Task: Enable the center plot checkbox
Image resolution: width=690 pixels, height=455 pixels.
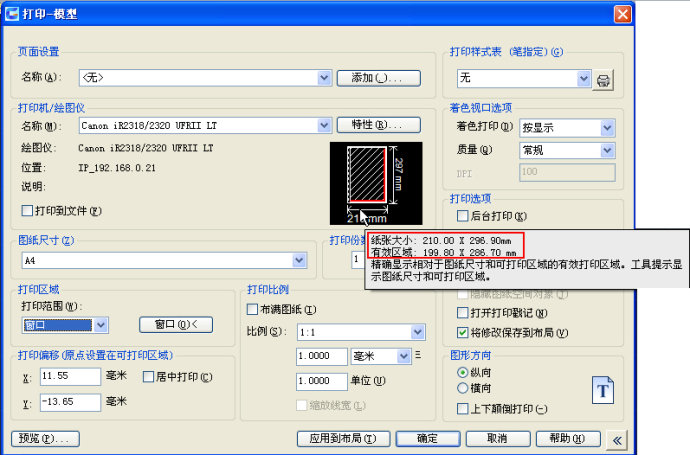Action: click(x=148, y=377)
